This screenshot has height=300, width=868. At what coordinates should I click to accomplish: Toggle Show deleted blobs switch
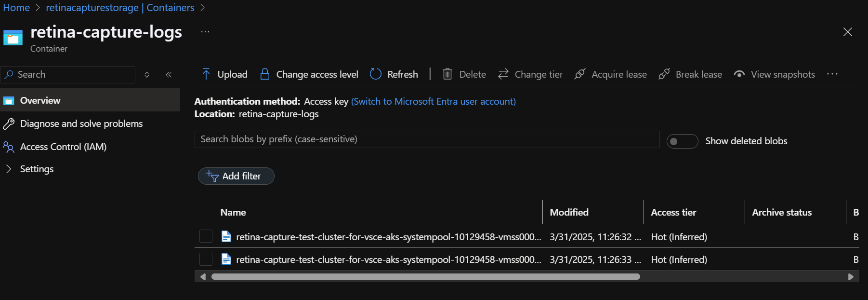point(682,141)
